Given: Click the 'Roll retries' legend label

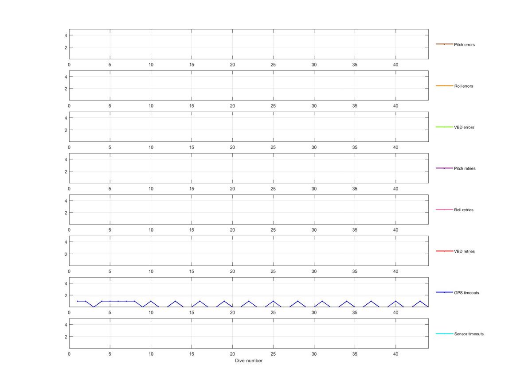Looking at the screenshot, I should pyautogui.click(x=464, y=210).
